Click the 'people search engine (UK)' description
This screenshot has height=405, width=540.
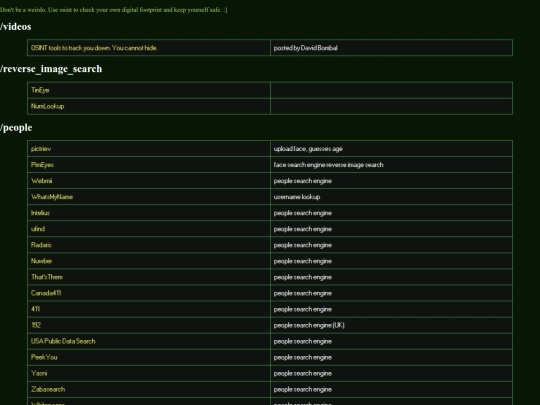[x=309, y=325]
